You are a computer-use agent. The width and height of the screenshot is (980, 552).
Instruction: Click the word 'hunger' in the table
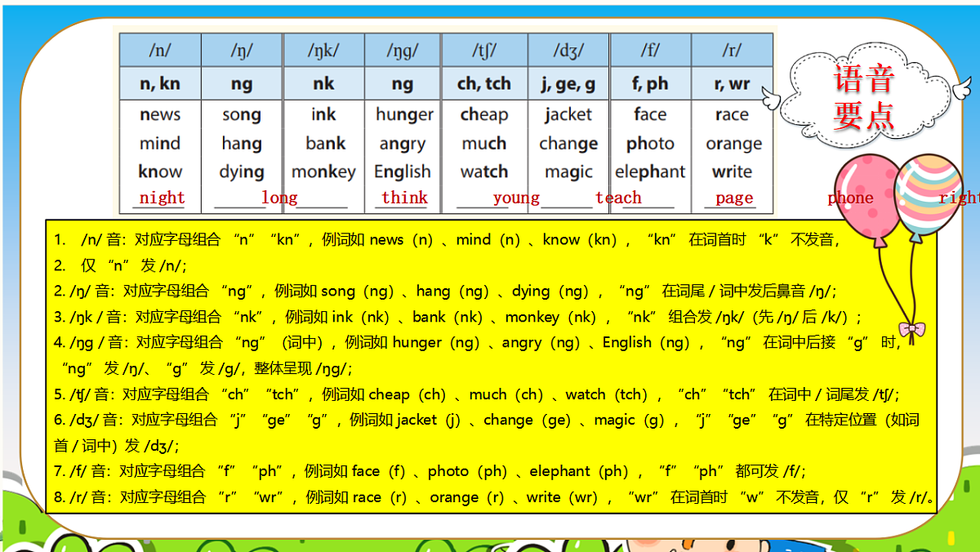pos(404,115)
